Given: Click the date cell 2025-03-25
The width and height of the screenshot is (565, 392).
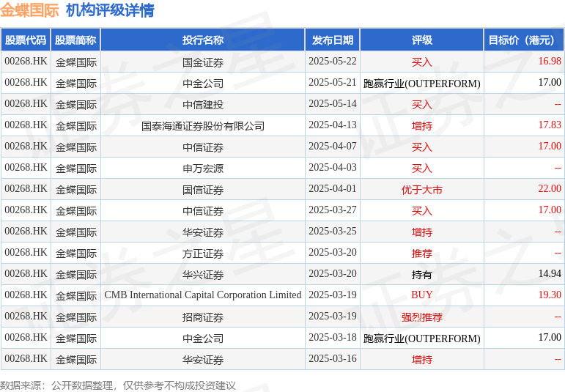Looking at the screenshot, I should [333, 232].
